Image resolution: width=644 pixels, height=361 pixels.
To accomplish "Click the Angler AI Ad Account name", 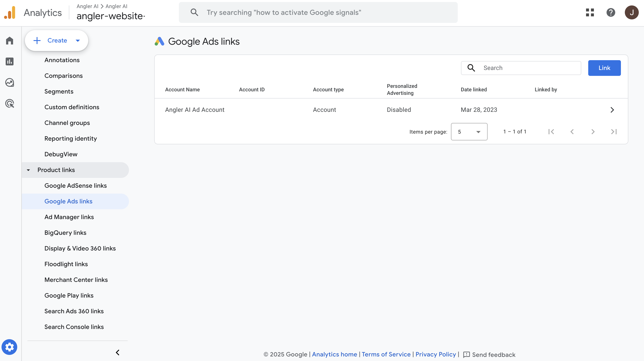I will [195, 110].
